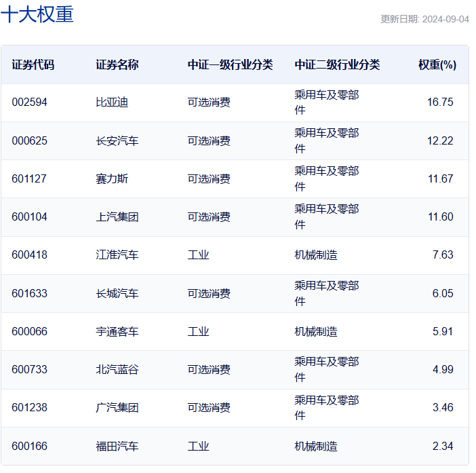
Task: Select stock code 601238
Action: click(x=29, y=408)
